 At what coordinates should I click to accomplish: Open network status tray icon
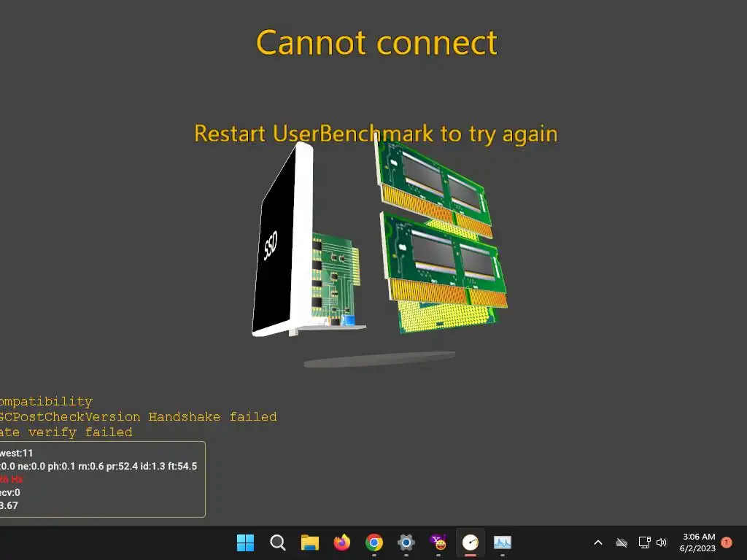tap(644, 542)
